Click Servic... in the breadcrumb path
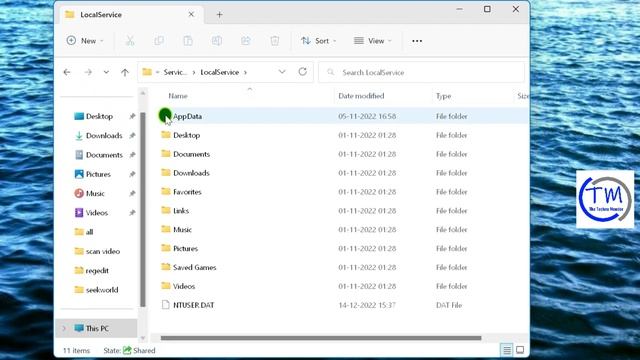The image size is (640, 360). [x=176, y=72]
